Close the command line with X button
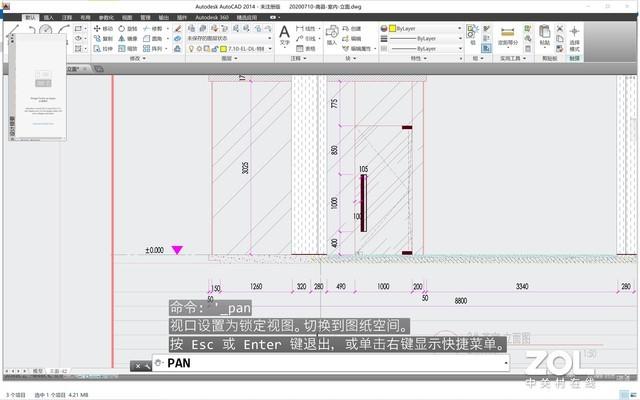640x400 pixels. 138,366
